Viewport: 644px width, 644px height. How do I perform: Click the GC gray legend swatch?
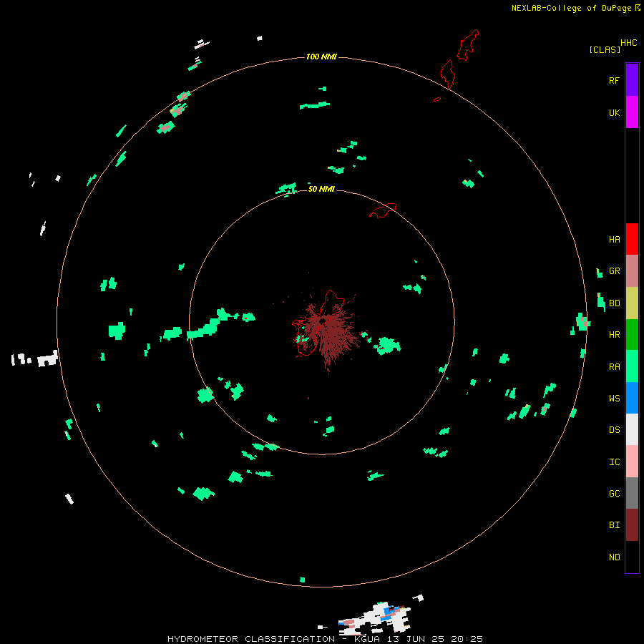[632, 493]
